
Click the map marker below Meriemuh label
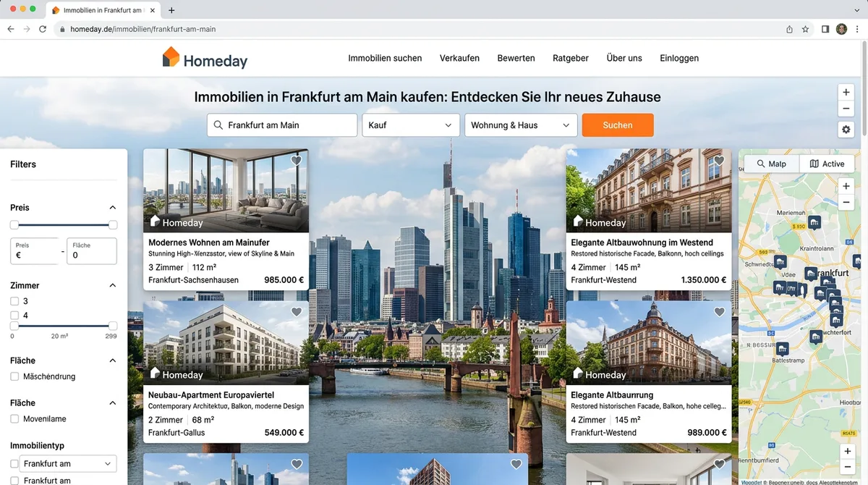814,223
